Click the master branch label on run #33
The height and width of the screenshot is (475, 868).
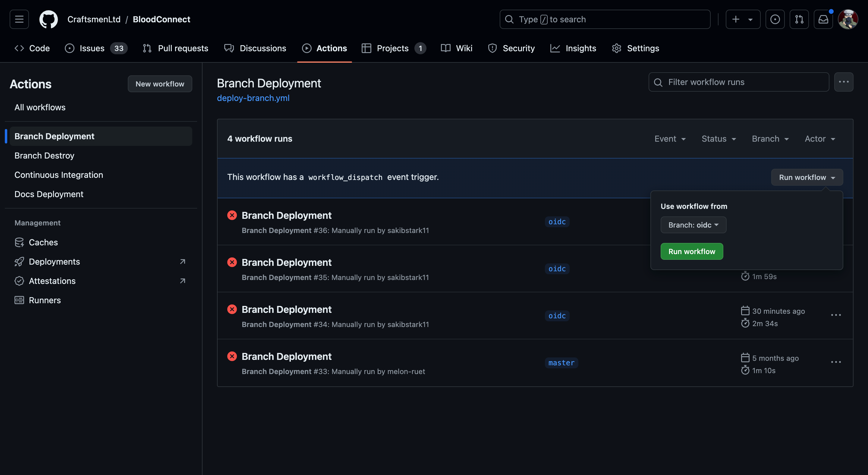click(561, 363)
